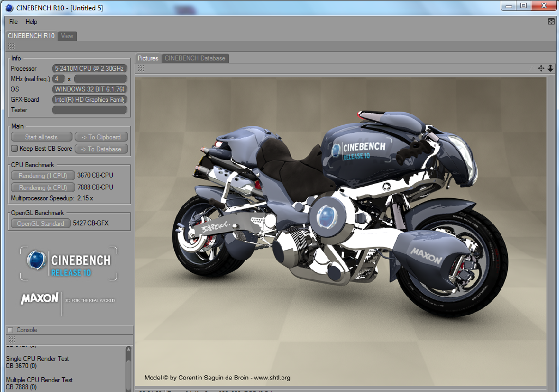Screen dimensions: 559x392
Task: Click the MHz multiplier field showing 4
Action: (x=58, y=79)
